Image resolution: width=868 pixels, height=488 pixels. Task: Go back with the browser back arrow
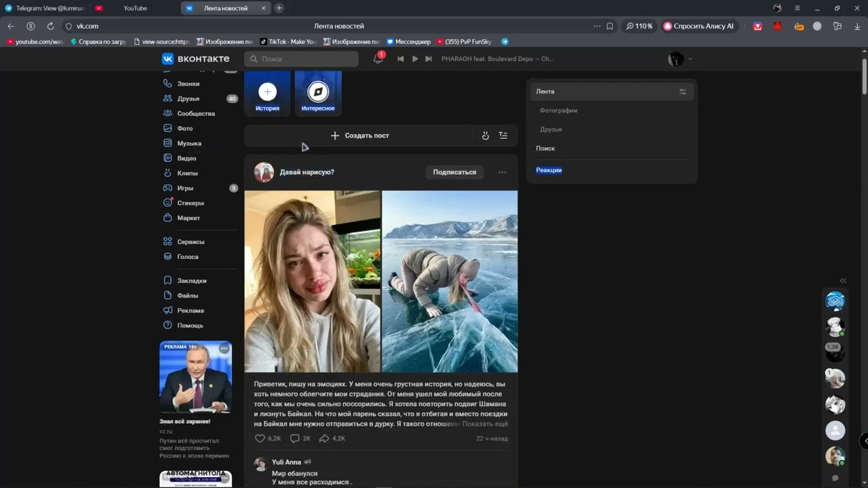tap(11, 26)
